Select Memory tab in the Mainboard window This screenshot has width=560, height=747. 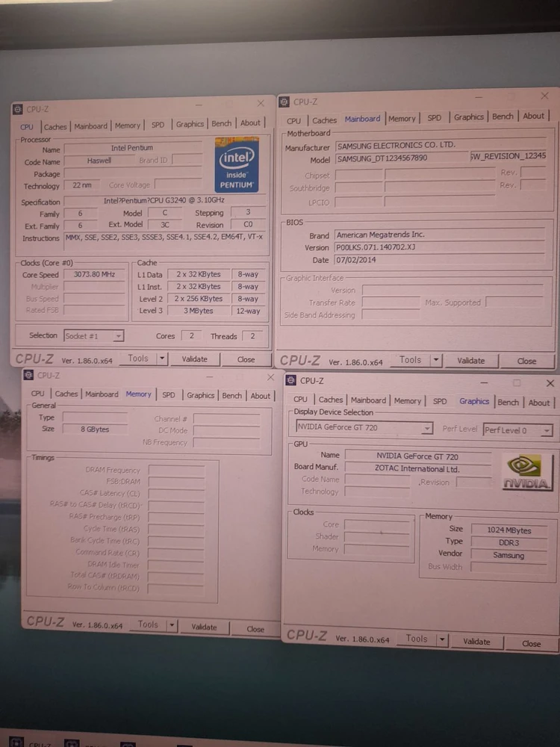point(402,119)
